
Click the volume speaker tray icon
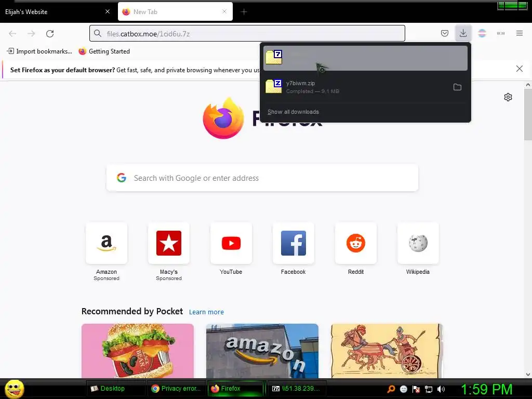coord(441,389)
